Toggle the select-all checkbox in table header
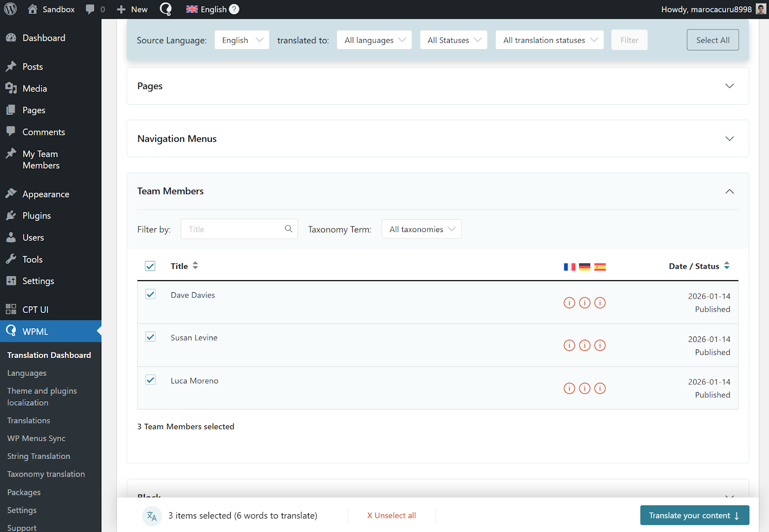Image resolution: width=769 pixels, height=532 pixels. coord(150,266)
